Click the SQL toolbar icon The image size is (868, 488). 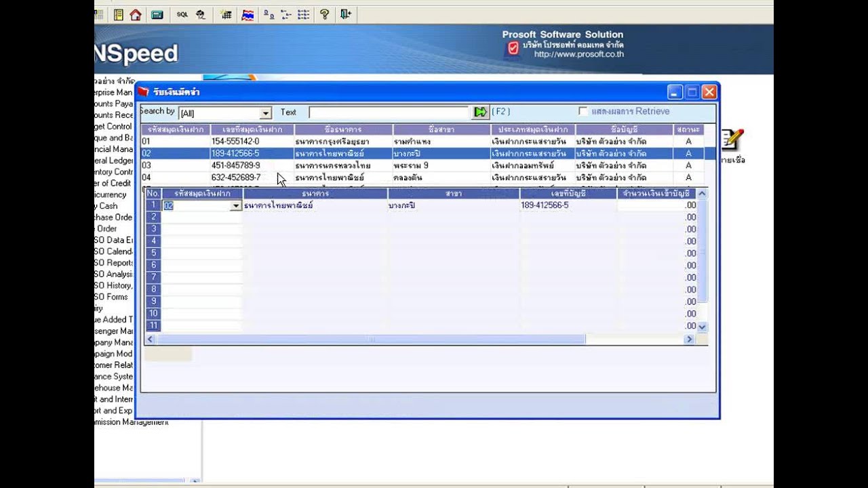coord(182,14)
